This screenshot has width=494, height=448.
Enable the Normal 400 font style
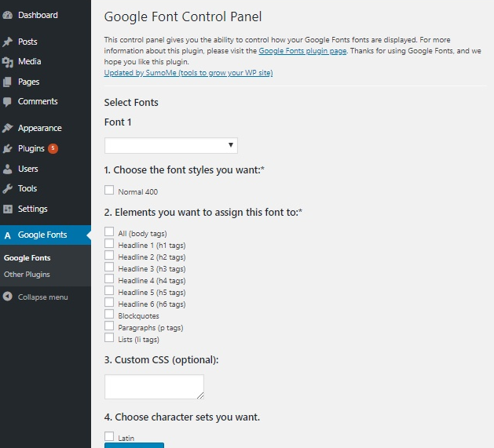tap(109, 190)
